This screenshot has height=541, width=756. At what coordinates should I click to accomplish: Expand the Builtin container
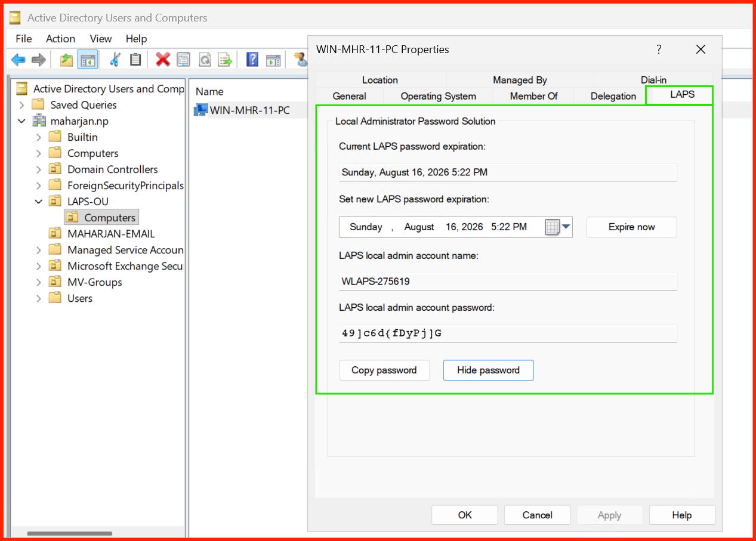pyautogui.click(x=39, y=137)
